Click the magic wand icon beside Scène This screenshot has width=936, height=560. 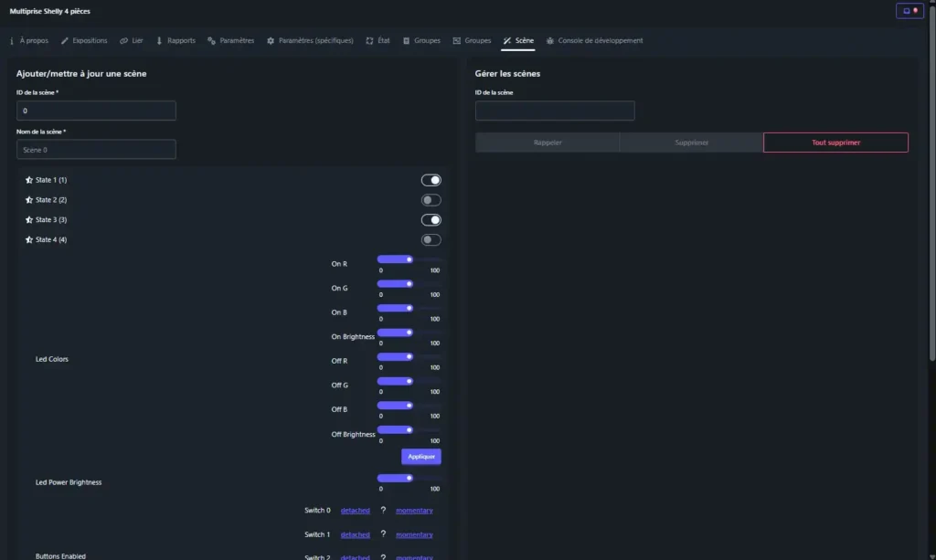point(507,41)
